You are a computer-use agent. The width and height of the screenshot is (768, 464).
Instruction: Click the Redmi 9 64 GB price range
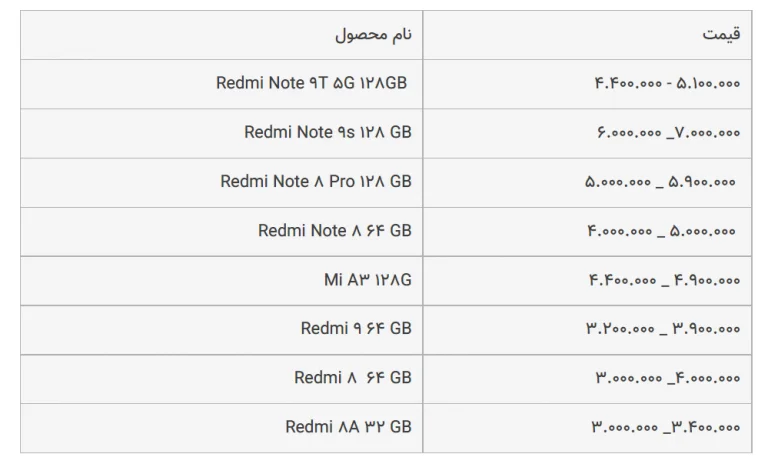tap(663, 329)
